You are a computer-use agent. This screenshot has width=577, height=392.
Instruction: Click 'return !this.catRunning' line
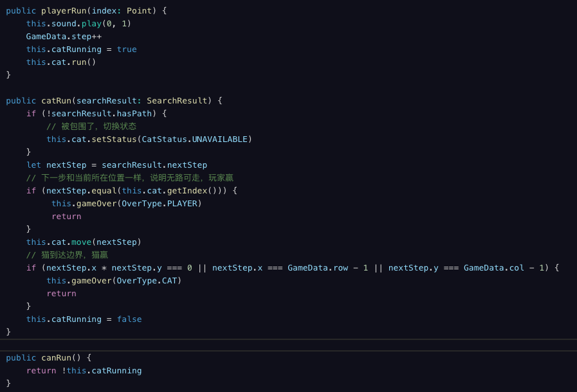84,371
